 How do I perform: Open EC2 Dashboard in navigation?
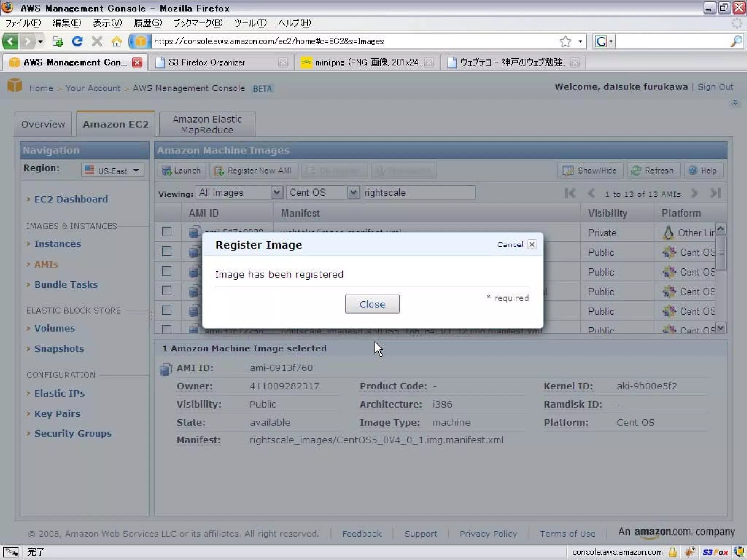[71, 199]
